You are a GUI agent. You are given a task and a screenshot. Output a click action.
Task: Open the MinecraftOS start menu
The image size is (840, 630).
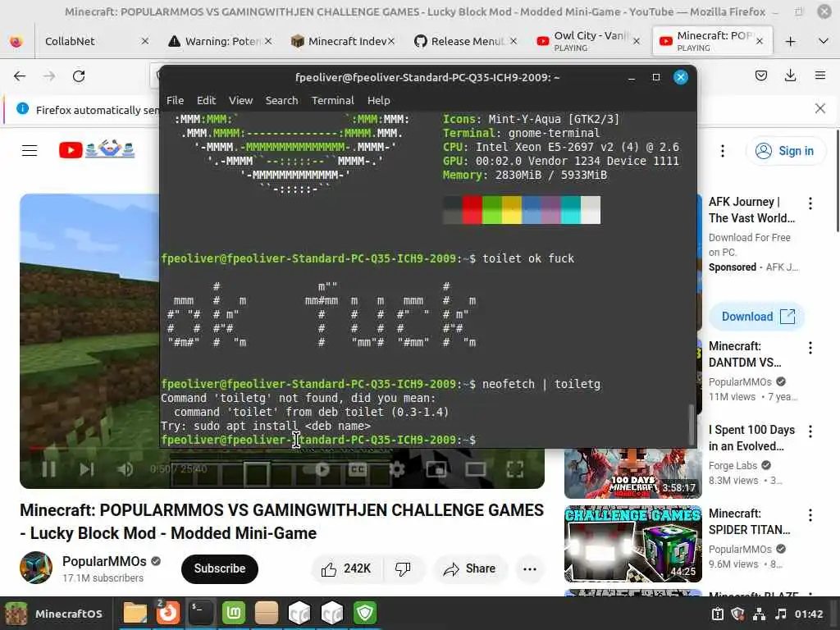(54, 614)
